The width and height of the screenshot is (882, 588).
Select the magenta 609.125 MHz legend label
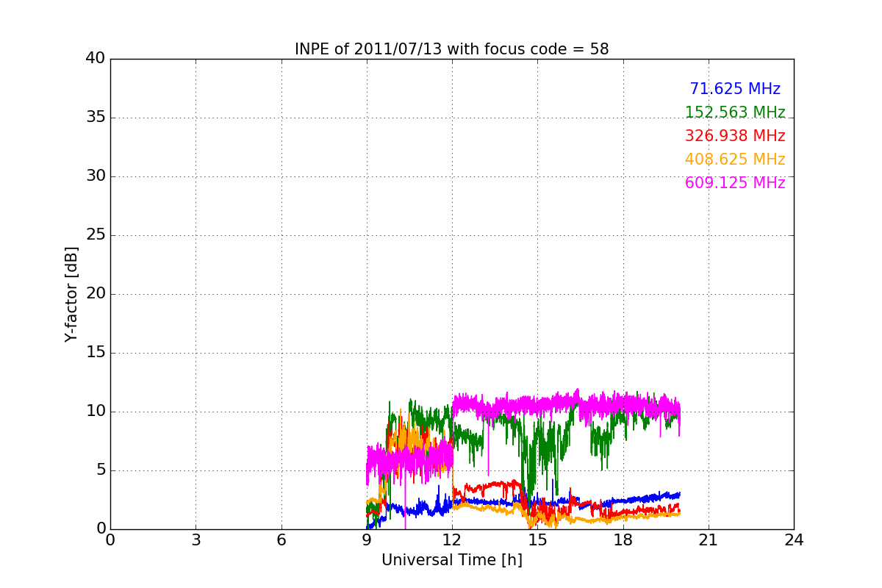pyautogui.click(x=735, y=183)
